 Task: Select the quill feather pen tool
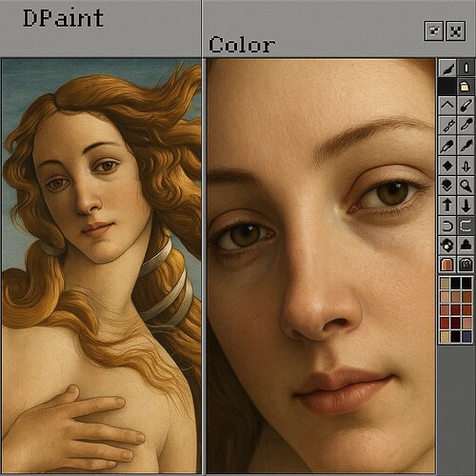(x=447, y=146)
